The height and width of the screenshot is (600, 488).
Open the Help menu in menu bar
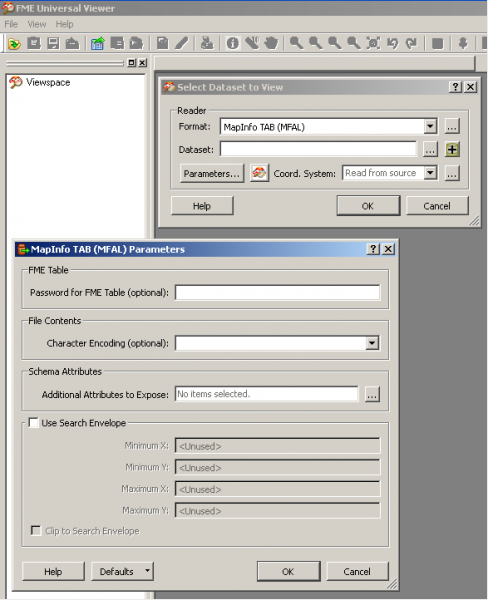coord(64,24)
